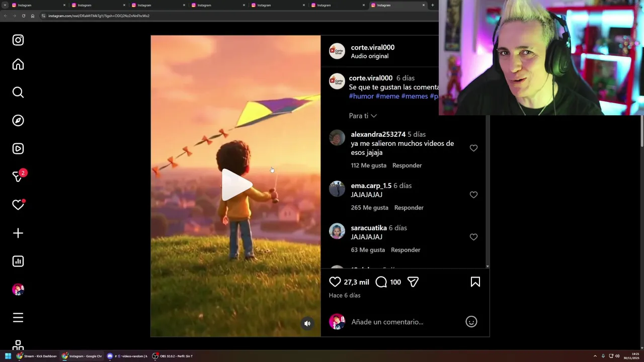View the 112 Me gusta likes list
Image resolution: width=644 pixels, height=362 pixels.
(x=369, y=165)
